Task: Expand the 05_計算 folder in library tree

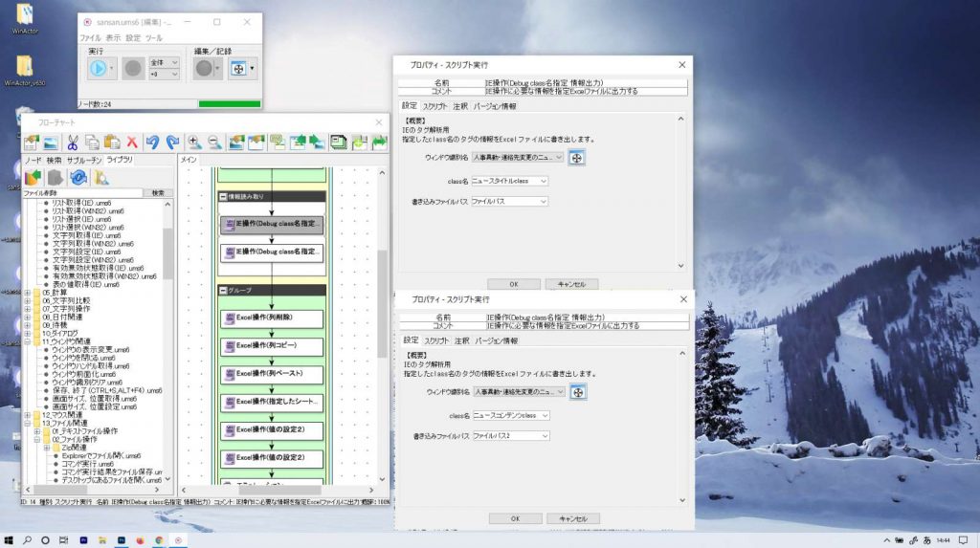Action: (x=27, y=293)
